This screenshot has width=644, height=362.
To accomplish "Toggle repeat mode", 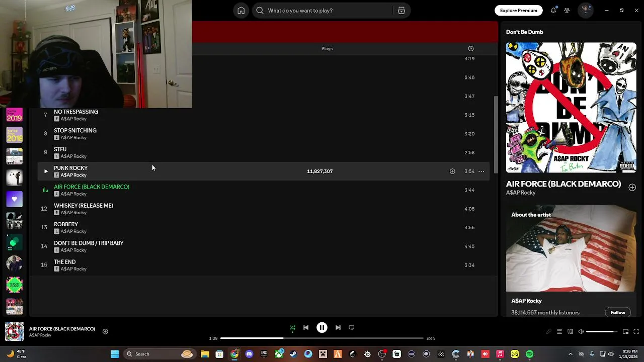I will tap(352, 328).
